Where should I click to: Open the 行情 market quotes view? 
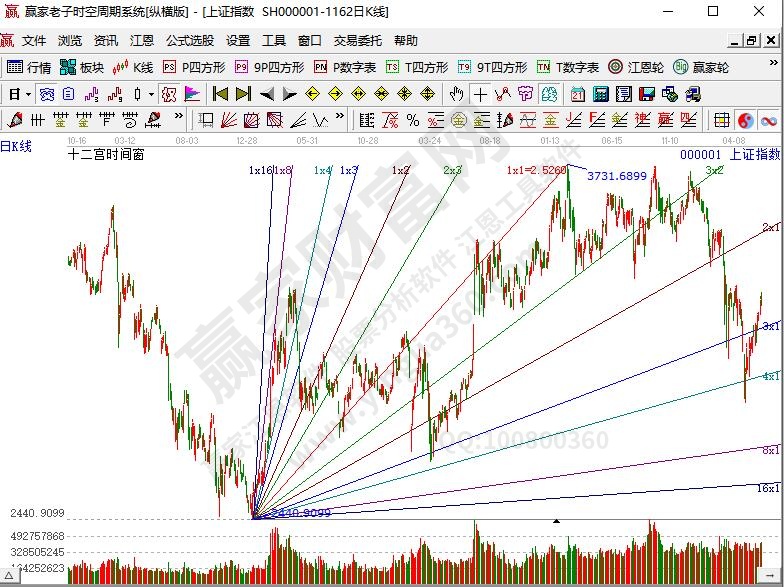pyautogui.click(x=29, y=67)
